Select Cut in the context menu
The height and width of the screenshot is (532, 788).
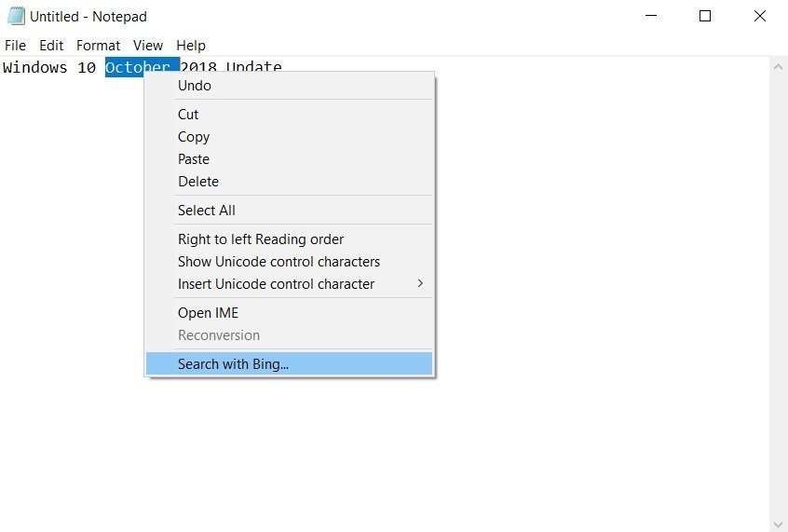[x=188, y=115]
